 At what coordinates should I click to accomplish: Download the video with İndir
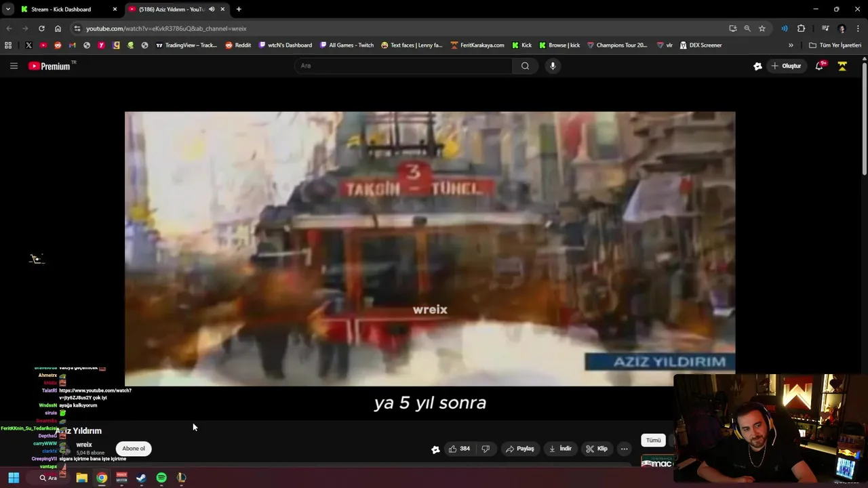[x=560, y=449]
